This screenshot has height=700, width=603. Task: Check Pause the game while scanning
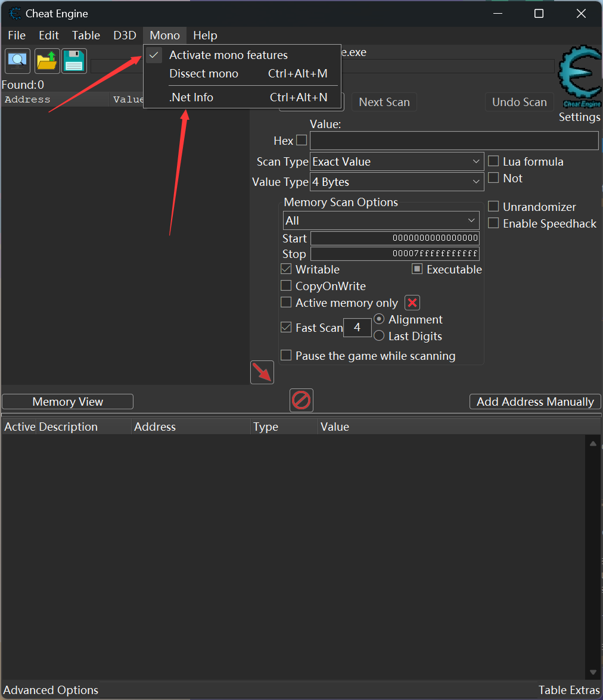click(287, 355)
